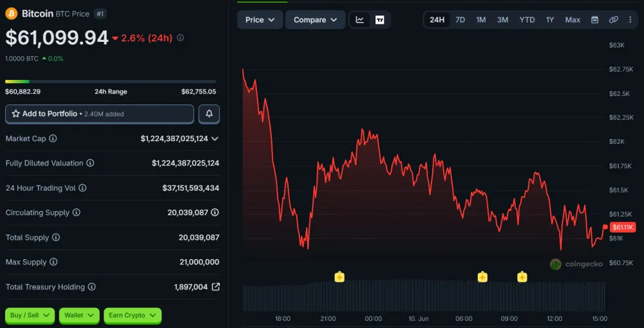644x328 pixels.
Task: Click the Bitcoin logo icon
Action: click(11, 14)
